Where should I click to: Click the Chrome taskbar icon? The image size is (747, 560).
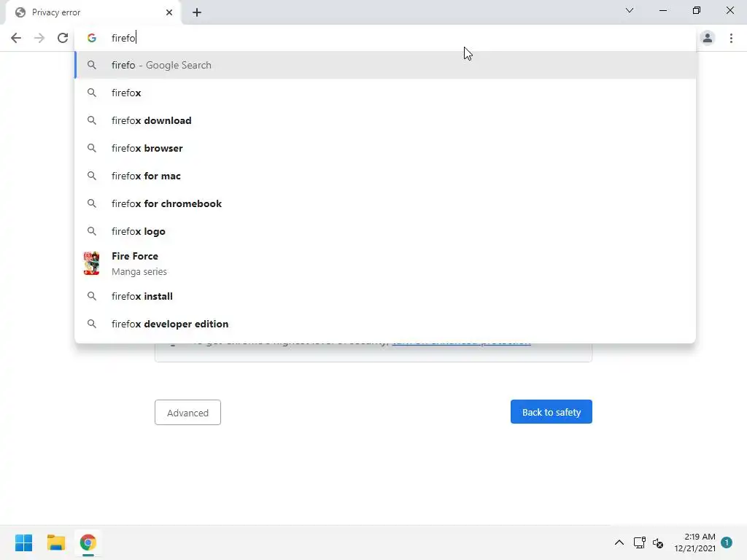88,542
